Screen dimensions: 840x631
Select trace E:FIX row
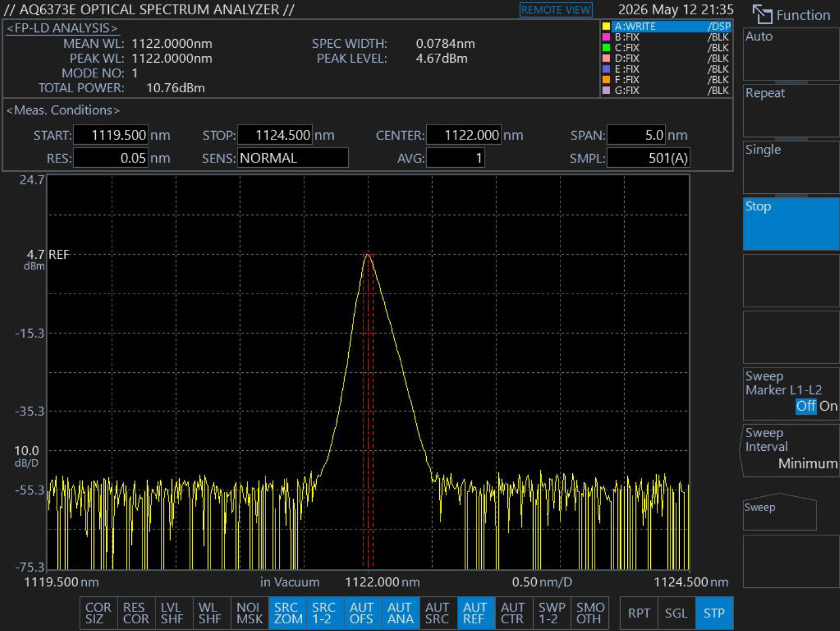(666, 69)
